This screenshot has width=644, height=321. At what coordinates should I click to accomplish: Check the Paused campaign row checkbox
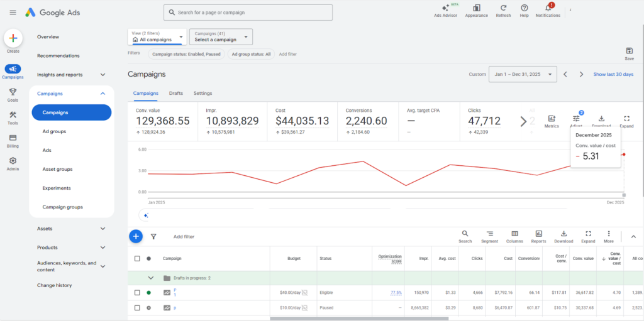tap(137, 308)
